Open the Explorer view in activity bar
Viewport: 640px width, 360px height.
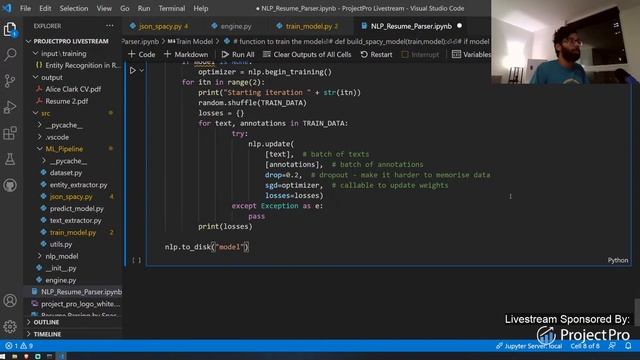[10, 29]
